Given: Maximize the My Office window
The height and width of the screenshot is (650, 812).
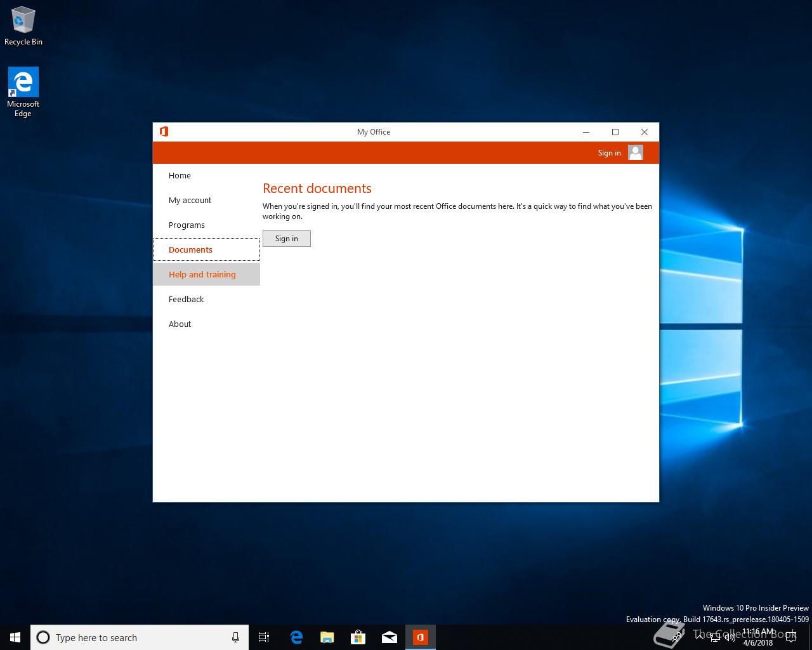Looking at the screenshot, I should click(x=615, y=132).
